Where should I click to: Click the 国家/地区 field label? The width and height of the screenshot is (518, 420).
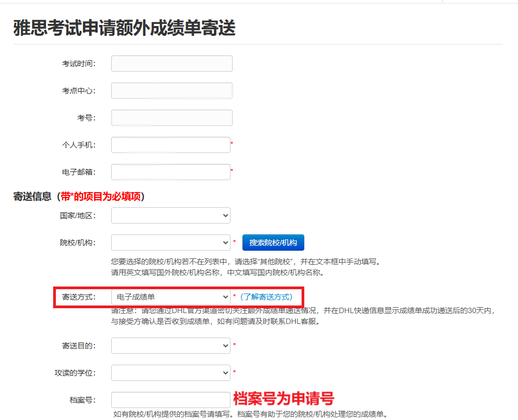78,215
